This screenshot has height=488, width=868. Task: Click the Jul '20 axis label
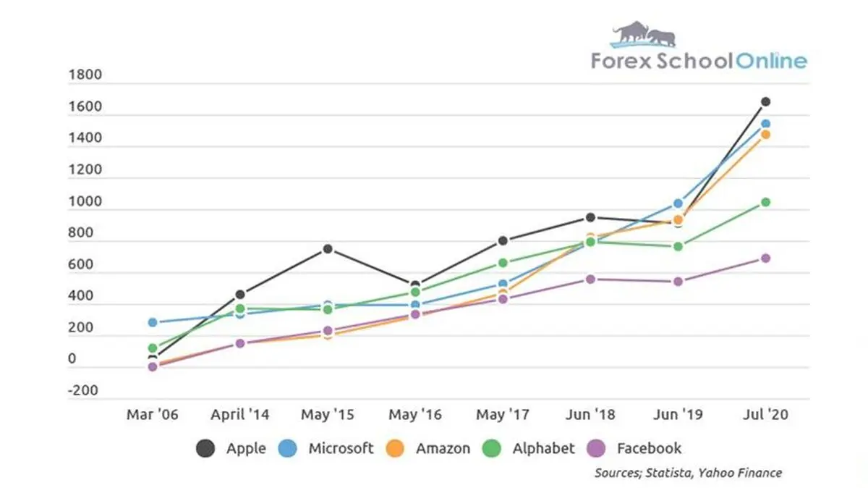click(x=765, y=416)
